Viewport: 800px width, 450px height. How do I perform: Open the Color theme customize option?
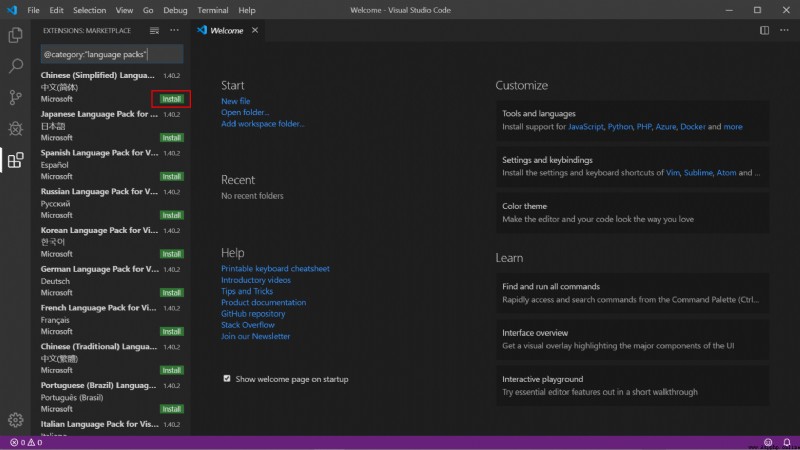pos(633,213)
